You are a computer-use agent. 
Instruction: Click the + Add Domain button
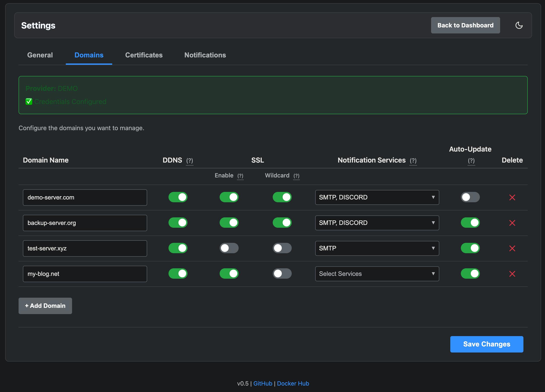pos(45,306)
